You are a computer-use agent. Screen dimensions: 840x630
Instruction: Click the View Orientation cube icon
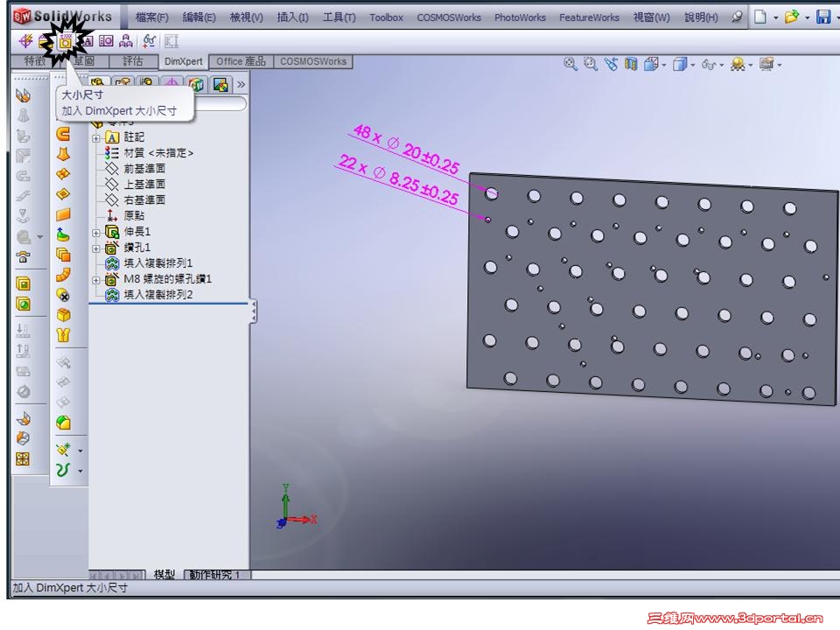(651, 64)
